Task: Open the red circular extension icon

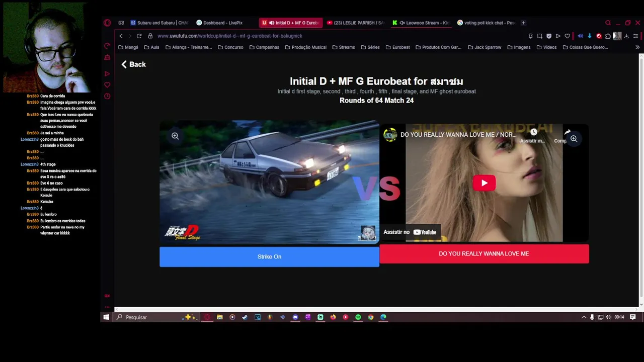Action: click(x=599, y=36)
